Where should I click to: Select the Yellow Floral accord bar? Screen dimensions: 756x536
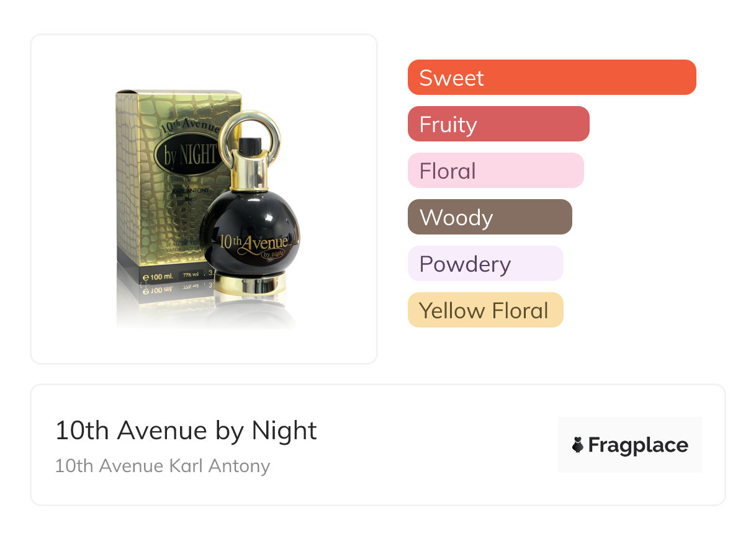click(x=485, y=310)
